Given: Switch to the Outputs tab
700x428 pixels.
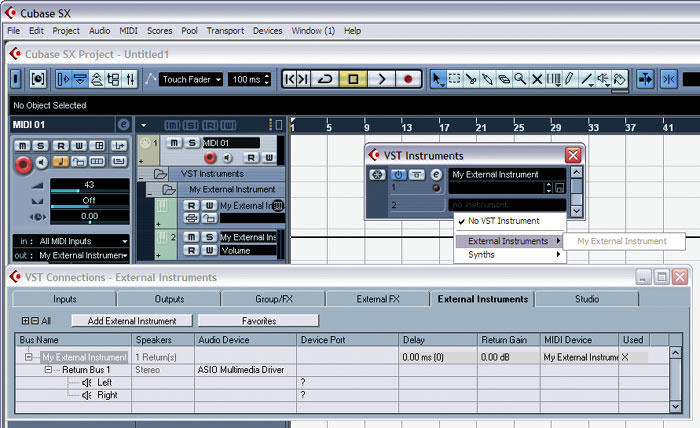Looking at the screenshot, I should tap(169, 299).
